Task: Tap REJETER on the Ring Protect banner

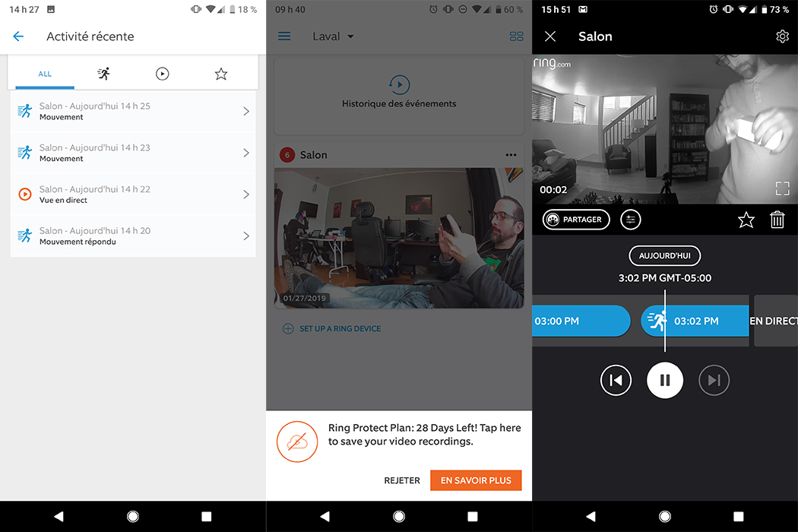Action: pyautogui.click(x=402, y=480)
